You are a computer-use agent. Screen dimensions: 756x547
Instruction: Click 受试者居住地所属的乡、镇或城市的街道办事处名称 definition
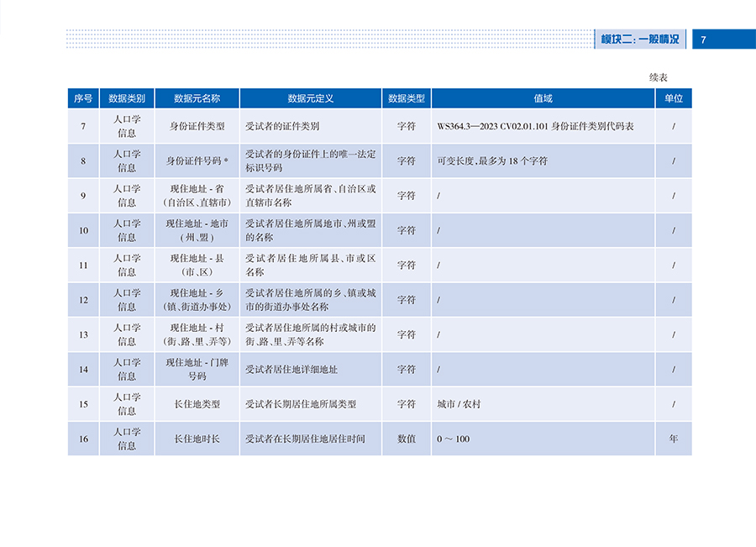tap(311, 300)
